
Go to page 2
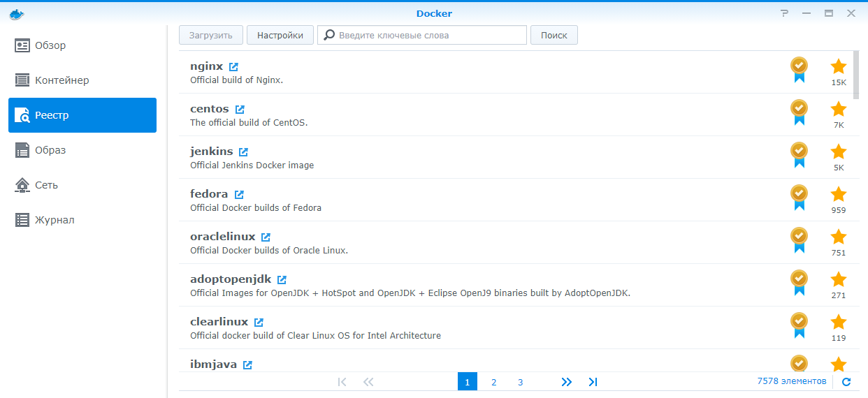(x=493, y=382)
